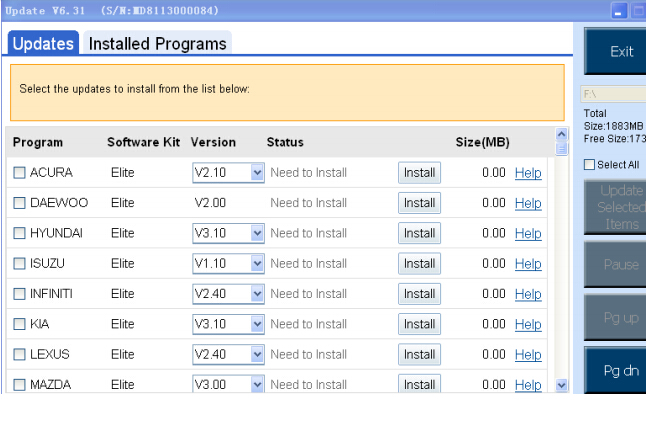Click DAEWOO version text V2.00
The height and width of the screenshot is (433, 646).
(210, 203)
